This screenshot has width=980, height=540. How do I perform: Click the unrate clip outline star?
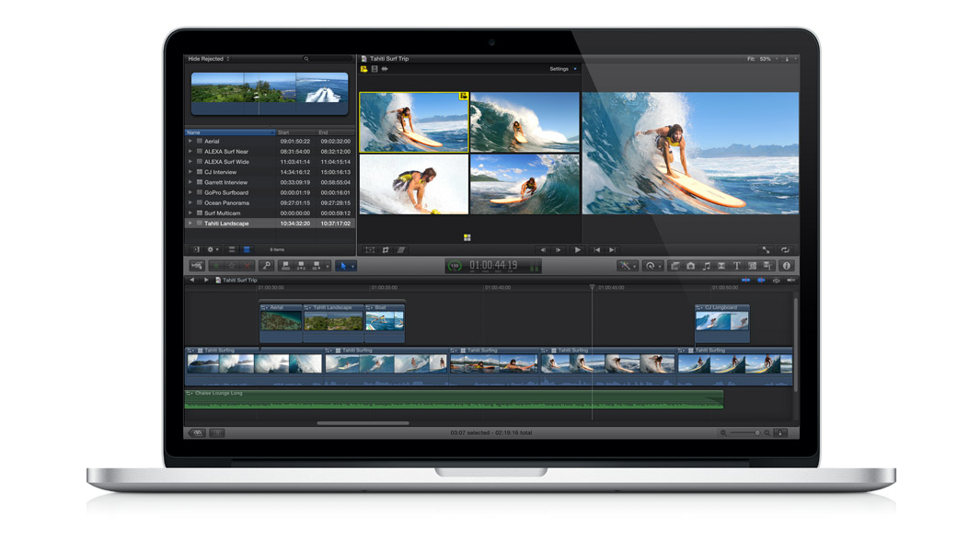point(232,266)
